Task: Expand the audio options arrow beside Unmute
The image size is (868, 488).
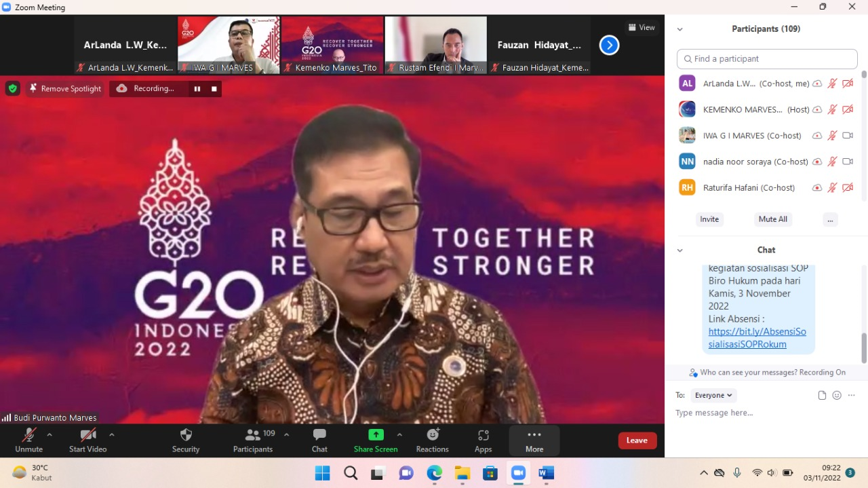Action: 50,434
